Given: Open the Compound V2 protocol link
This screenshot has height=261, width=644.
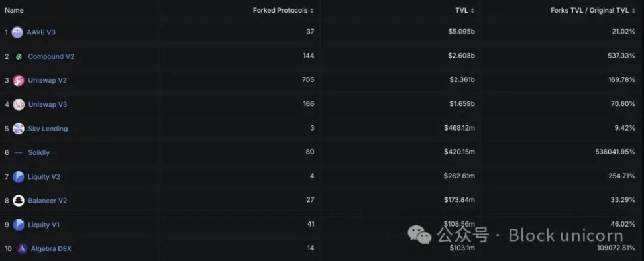Looking at the screenshot, I should (51, 56).
